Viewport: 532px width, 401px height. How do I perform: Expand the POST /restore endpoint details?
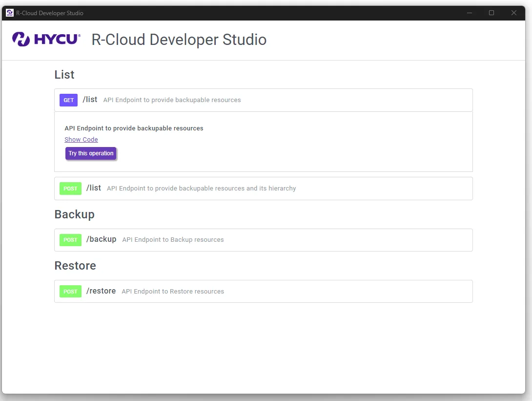[264, 291]
